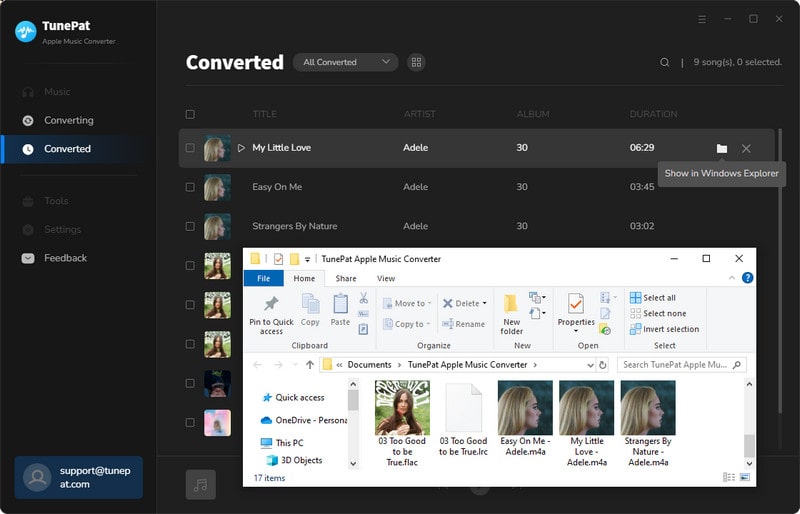Collapse the Explorer ribbon with chevron
Screen dimensions: 800x514
(732, 278)
